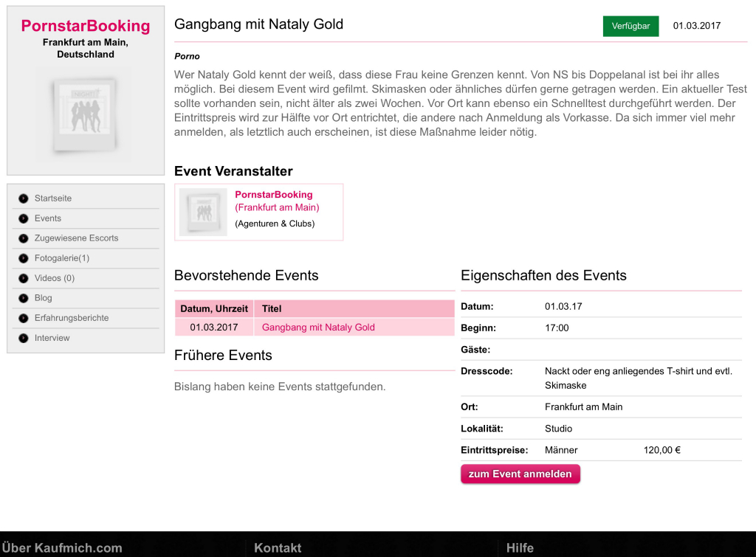This screenshot has height=557, width=756.
Task: Open the Fotogalerie(1) sidebar entry
Action: point(62,258)
